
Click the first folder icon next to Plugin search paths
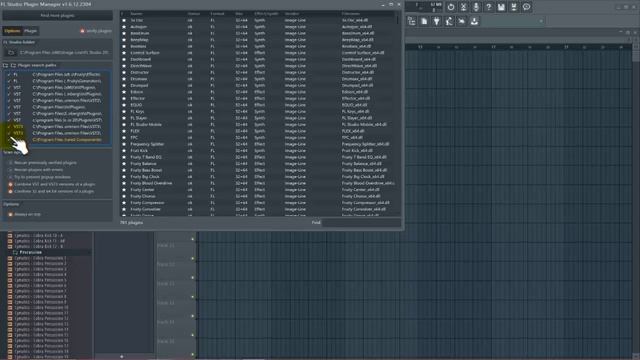pos(5,65)
